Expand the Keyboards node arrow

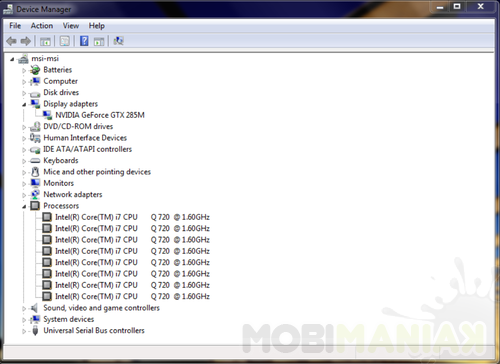[24, 161]
